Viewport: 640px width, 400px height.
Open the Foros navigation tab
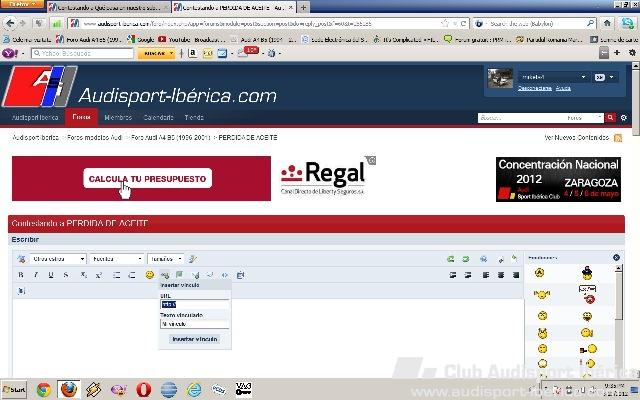point(81,117)
